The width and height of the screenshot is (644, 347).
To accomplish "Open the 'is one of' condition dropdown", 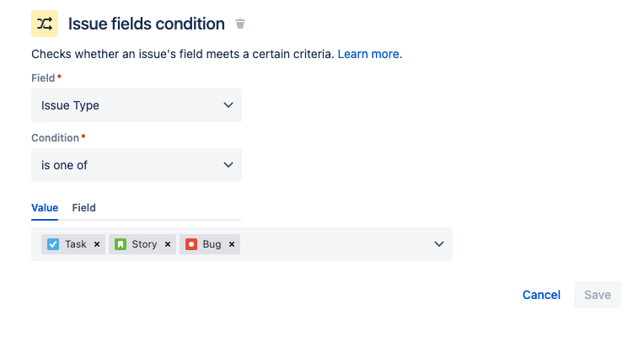I will (x=137, y=165).
